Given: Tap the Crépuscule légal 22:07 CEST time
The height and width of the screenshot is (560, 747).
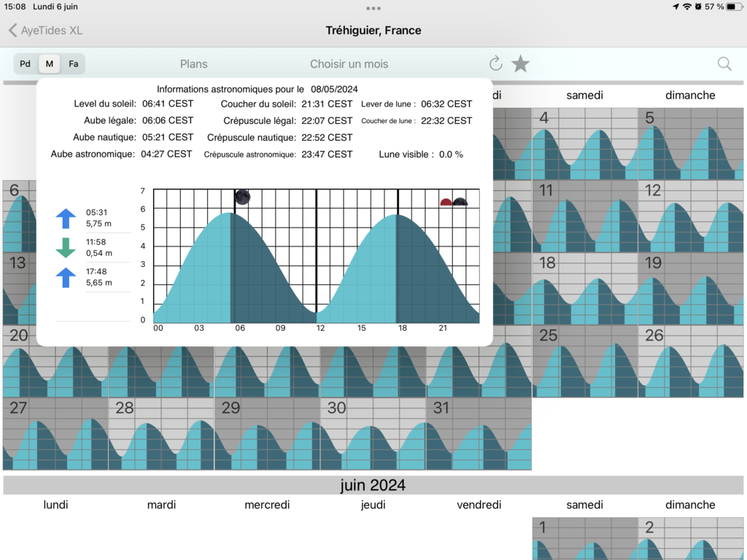Looking at the screenshot, I should point(327,120).
